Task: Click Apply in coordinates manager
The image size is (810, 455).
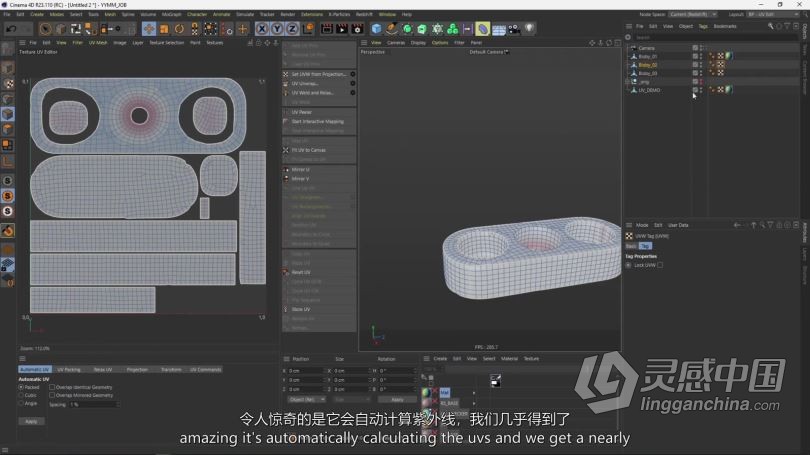Action: [x=397, y=399]
